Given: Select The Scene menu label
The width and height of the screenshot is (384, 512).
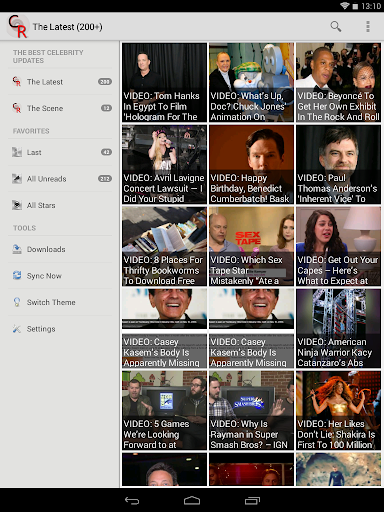Looking at the screenshot, I should (x=45, y=108).
